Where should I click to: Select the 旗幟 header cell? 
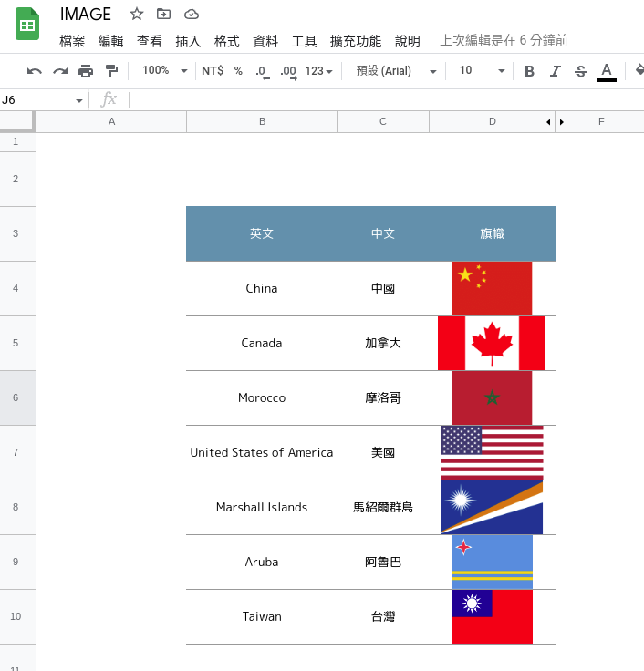click(493, 233)
